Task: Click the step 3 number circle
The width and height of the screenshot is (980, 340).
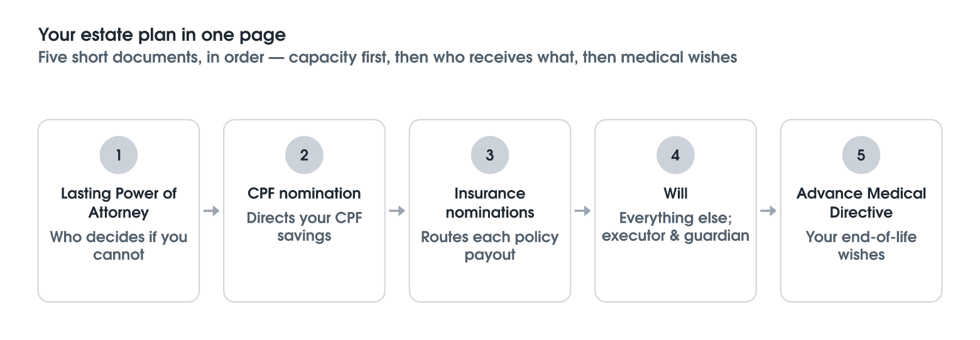Action: tap(490, 155)
